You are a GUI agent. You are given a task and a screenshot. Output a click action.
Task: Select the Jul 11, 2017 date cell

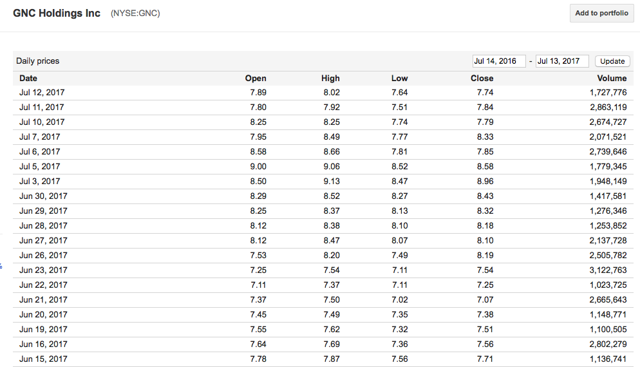coord(41,107)
